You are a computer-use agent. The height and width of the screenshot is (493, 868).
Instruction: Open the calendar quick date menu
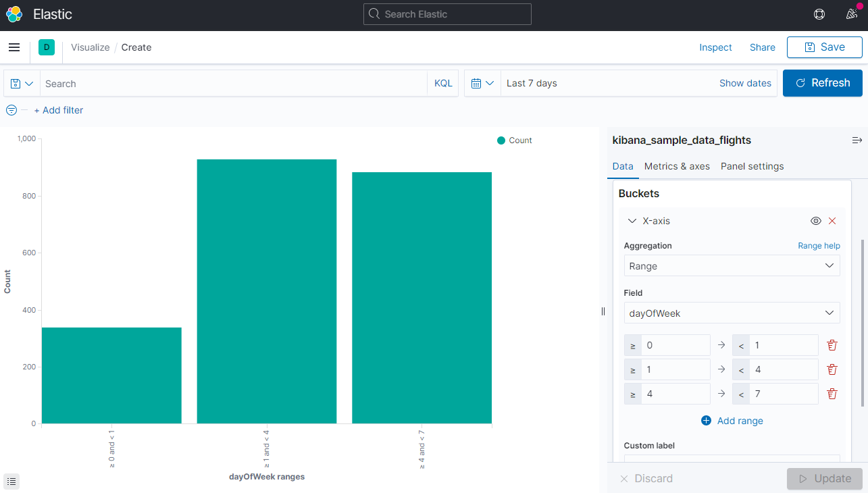pos(483,84)
